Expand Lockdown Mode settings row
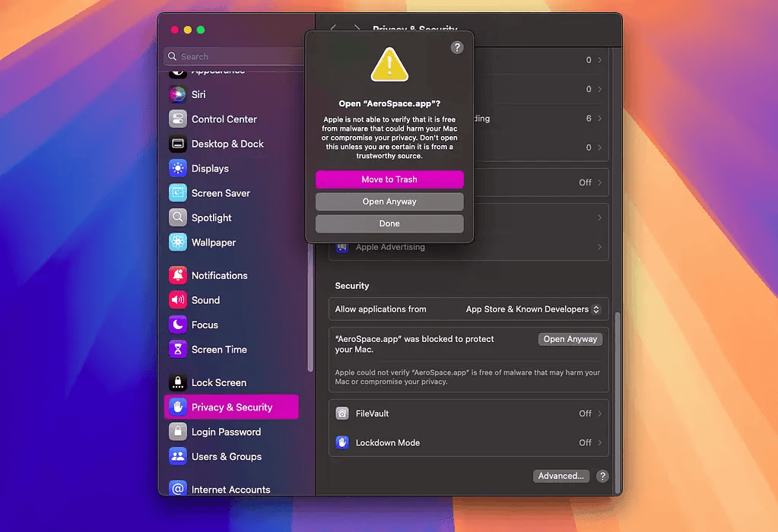This screenshot has width=778, height=532. [468, 442]
